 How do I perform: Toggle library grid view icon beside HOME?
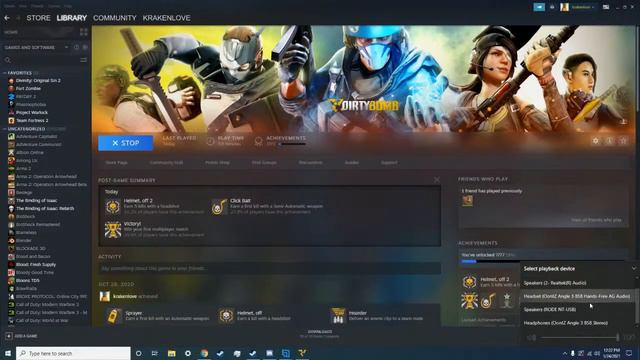pyautogui.click(x=84, y=32)
